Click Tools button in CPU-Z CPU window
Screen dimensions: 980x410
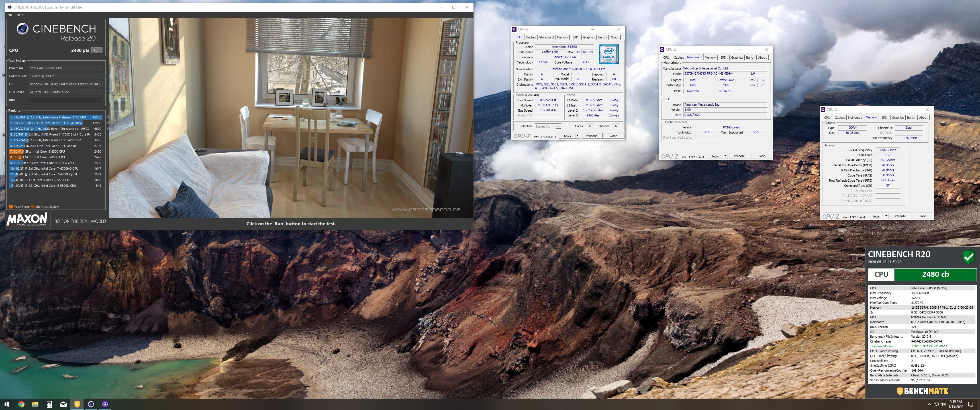(x=567, y=136)
